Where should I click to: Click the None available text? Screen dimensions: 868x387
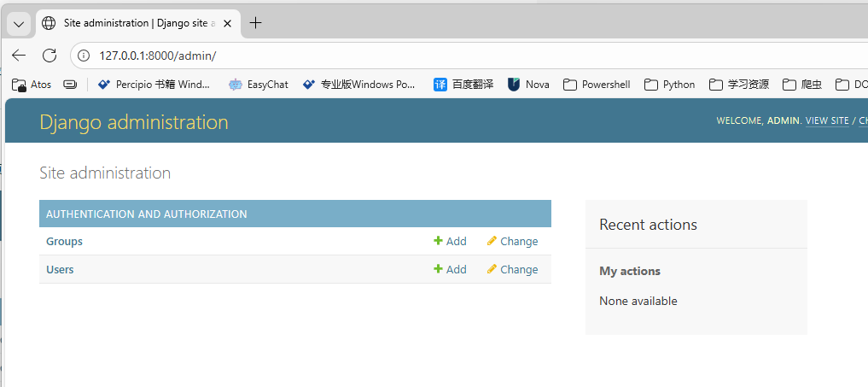point(638,301)
